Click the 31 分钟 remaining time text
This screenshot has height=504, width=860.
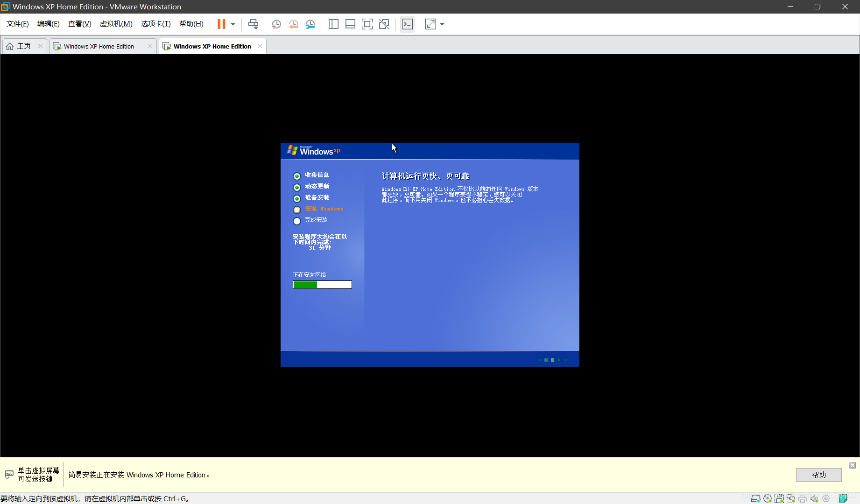[x=319, y=248]
